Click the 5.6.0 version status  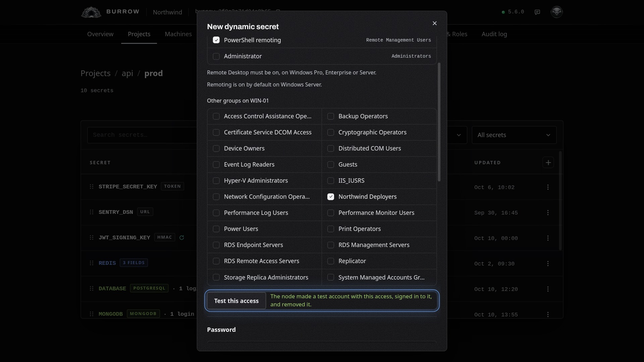tap(513, 12)
